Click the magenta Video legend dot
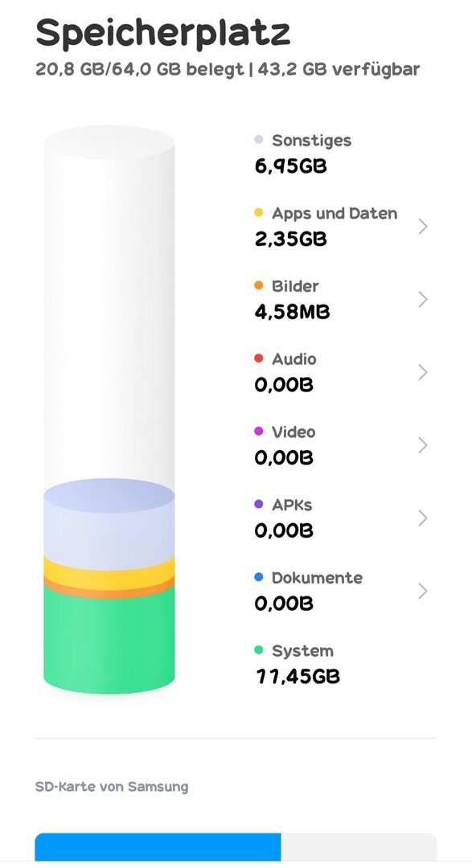The image size is (472, 868). click(x=259, y=432)
